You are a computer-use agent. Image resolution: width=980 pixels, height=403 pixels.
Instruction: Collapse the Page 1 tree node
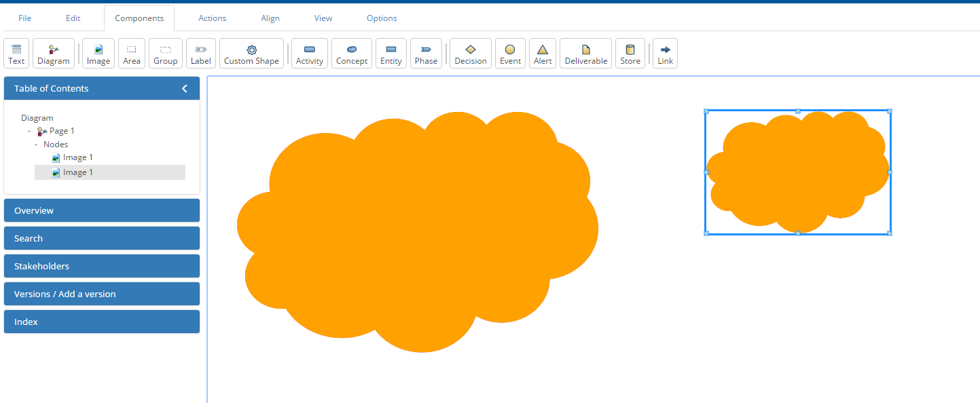click(29, 131)
